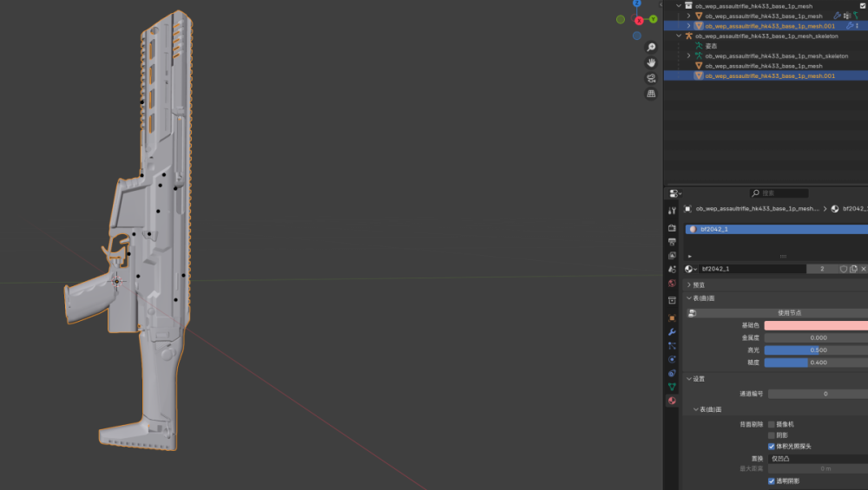Uncheck the light probe volume checkbox
Viewport: 868px width, 490px height.
pyautogui.click(x=771, y=447)
